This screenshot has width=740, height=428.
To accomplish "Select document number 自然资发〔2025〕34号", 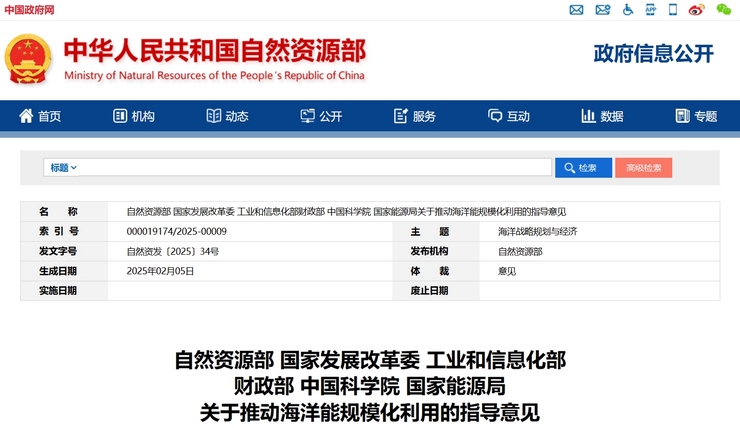I will pyautogui.click(x=173, y=252).
